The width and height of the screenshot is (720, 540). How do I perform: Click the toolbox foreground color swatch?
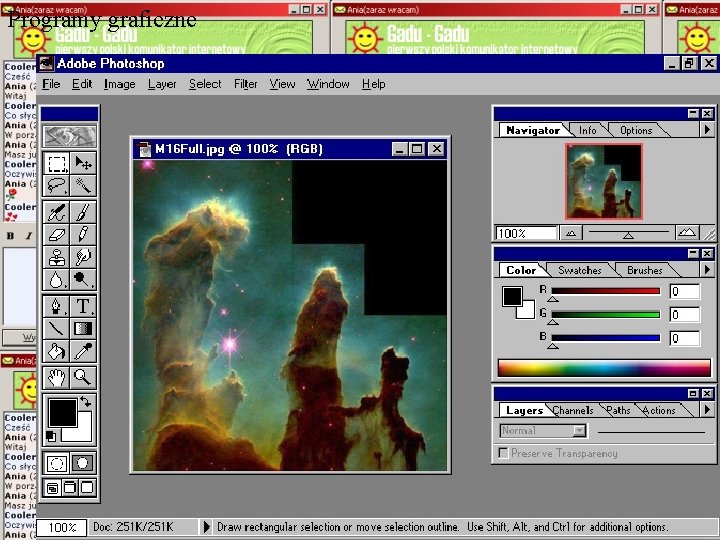(62, 412)
